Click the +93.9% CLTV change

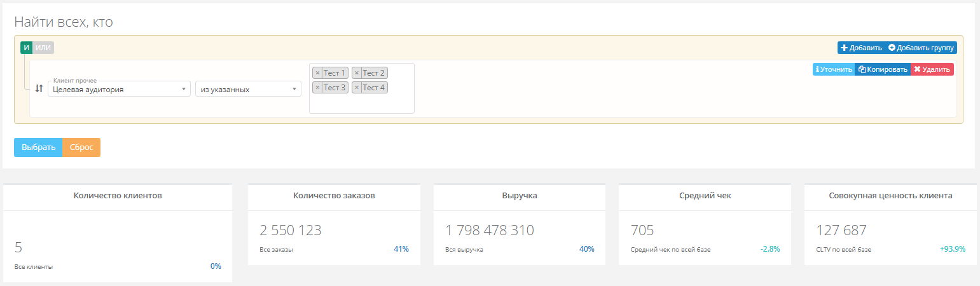click(x=953, y=249)
